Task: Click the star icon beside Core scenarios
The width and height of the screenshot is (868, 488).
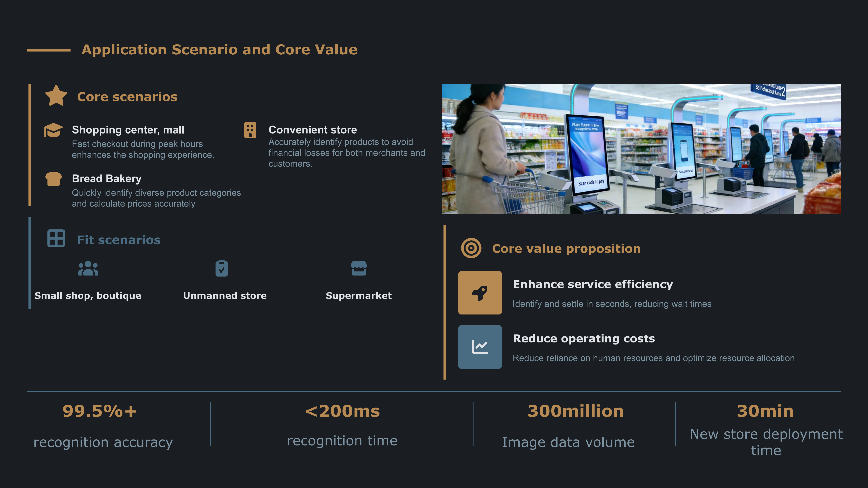Action: click(56, 96)
